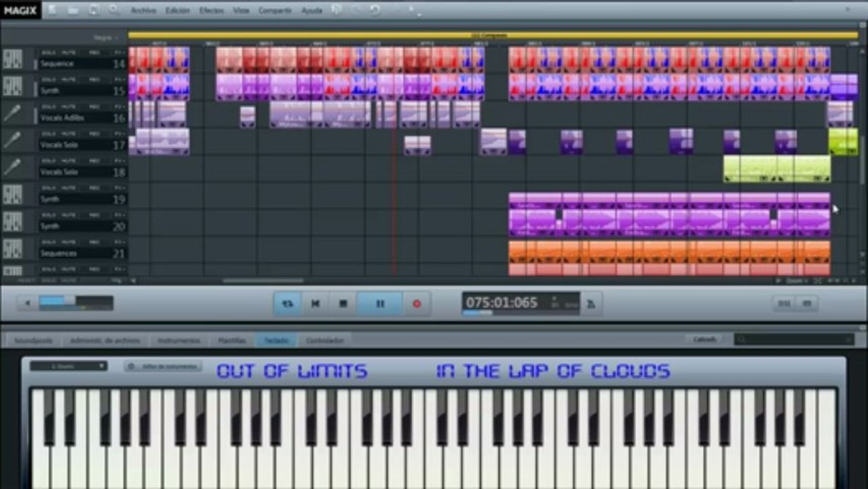The width and height of the screenshot is (868, 489).
Task: Click the keyboard instrument icon of Synth track 20
Action: coord(12,222)
